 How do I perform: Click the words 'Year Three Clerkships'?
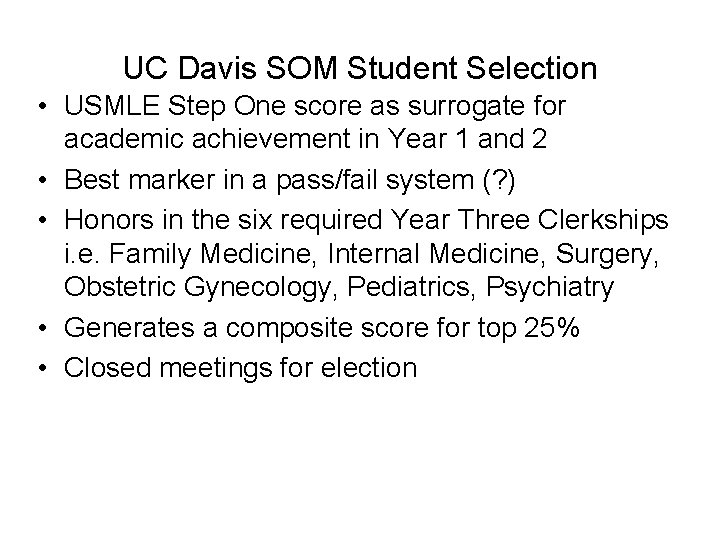coord(529,220)
